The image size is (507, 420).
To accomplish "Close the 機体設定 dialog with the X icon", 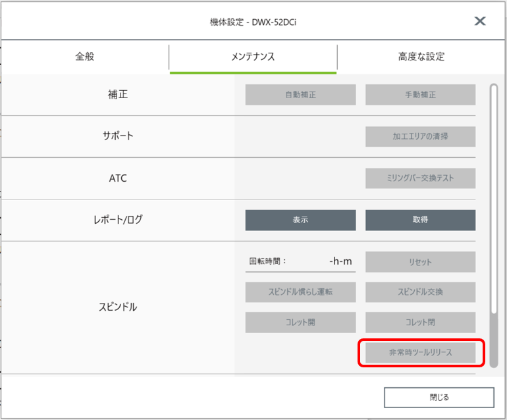I will [480, 21].
